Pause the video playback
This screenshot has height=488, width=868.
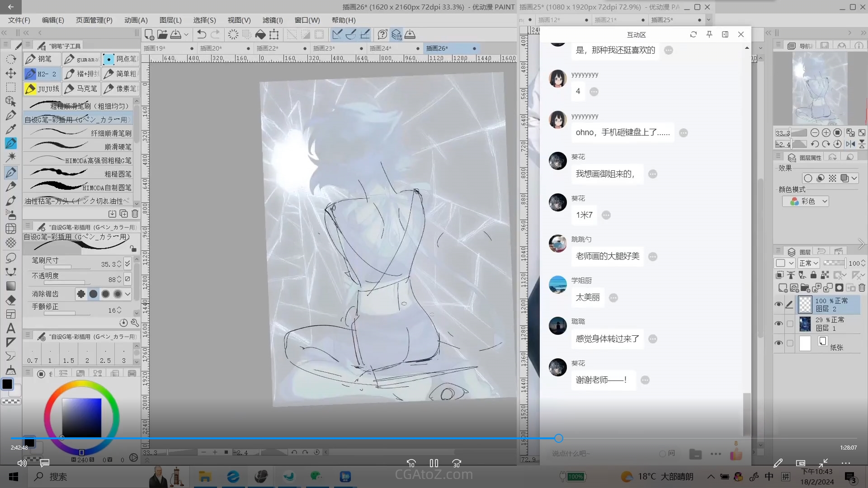coord(434,463)
